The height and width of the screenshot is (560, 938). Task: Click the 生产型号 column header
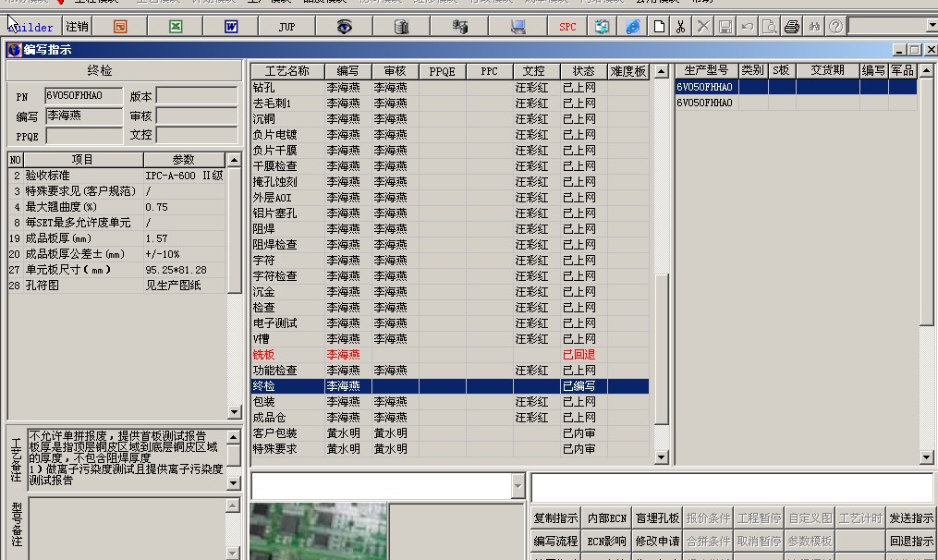[706, 70]
